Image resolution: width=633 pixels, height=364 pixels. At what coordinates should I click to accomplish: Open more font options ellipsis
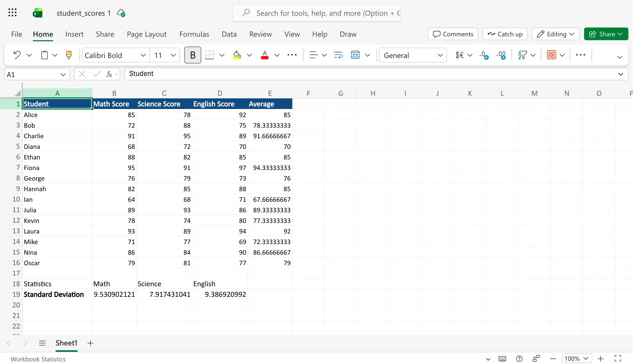(292, 55)
